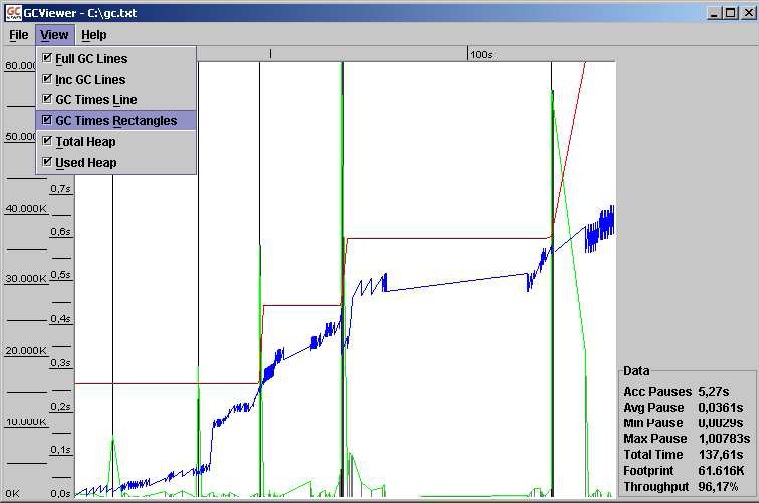Screen dimensions: 759x503
Task: Click the 30.000K axis label
Action: pos(26,279)
